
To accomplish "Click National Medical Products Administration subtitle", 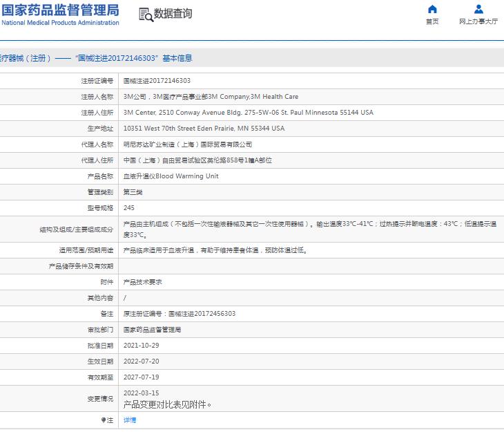I will (60, 23).
